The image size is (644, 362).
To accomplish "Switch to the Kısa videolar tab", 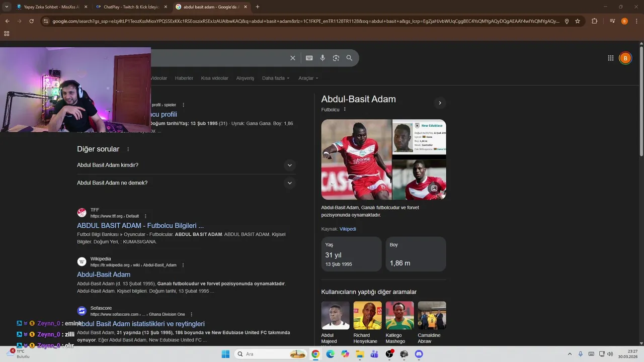I will pos(215,78).
